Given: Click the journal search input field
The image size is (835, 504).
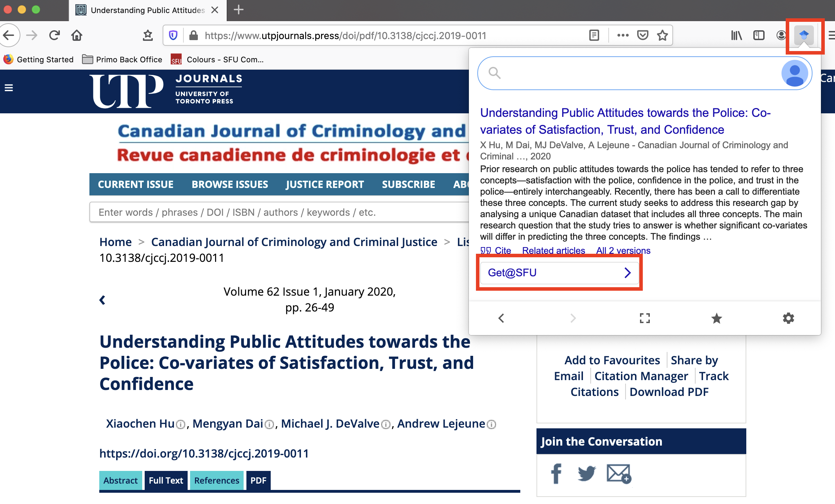Looking at the screenshot, I should tap(279, 212).
